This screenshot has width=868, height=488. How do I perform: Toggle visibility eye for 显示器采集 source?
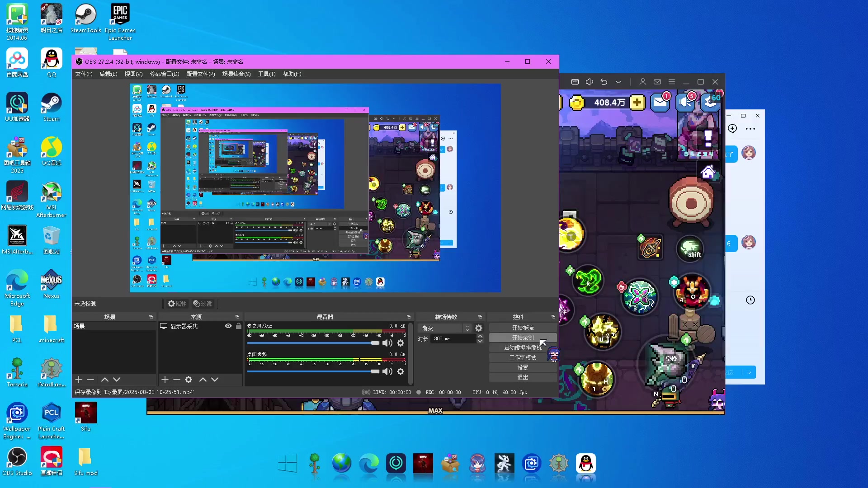[228, 326]
